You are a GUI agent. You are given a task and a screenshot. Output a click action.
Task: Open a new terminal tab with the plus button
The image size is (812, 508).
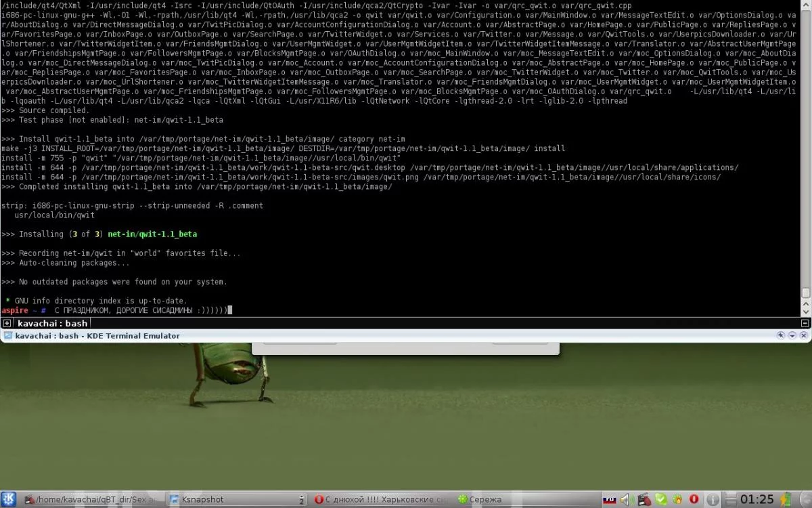7,323
